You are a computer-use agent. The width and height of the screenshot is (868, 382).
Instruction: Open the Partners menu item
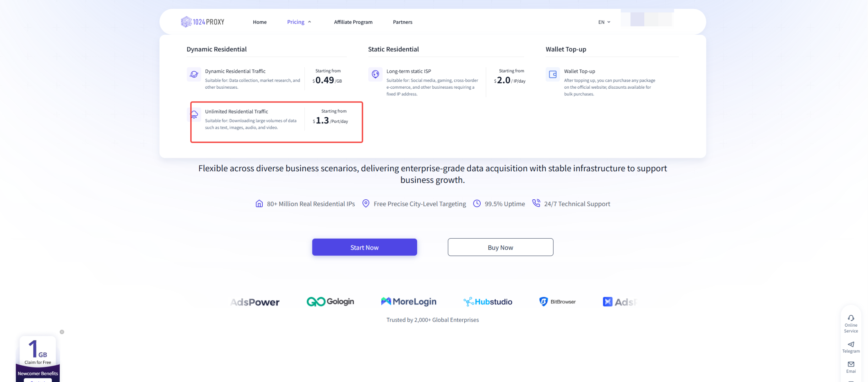(402, 22)
